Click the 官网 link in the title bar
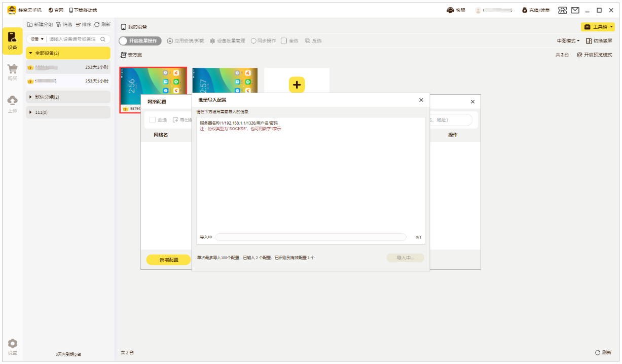 tap(56, 10)
